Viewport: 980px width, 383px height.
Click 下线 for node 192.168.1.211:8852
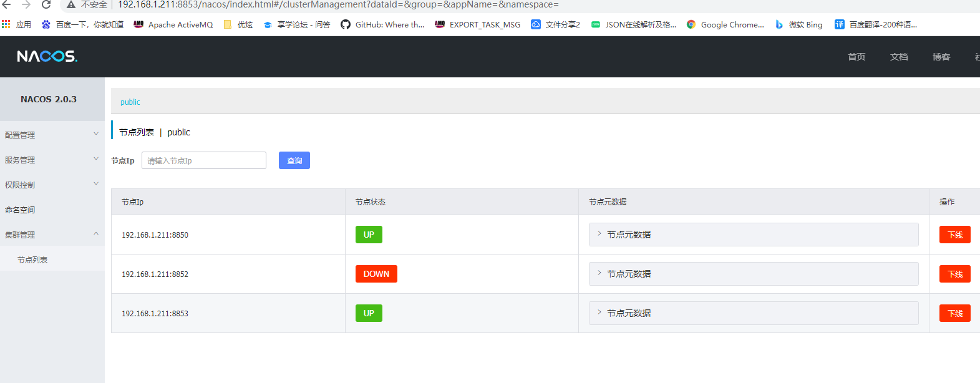pyautogui.click(x=955, y=274)
